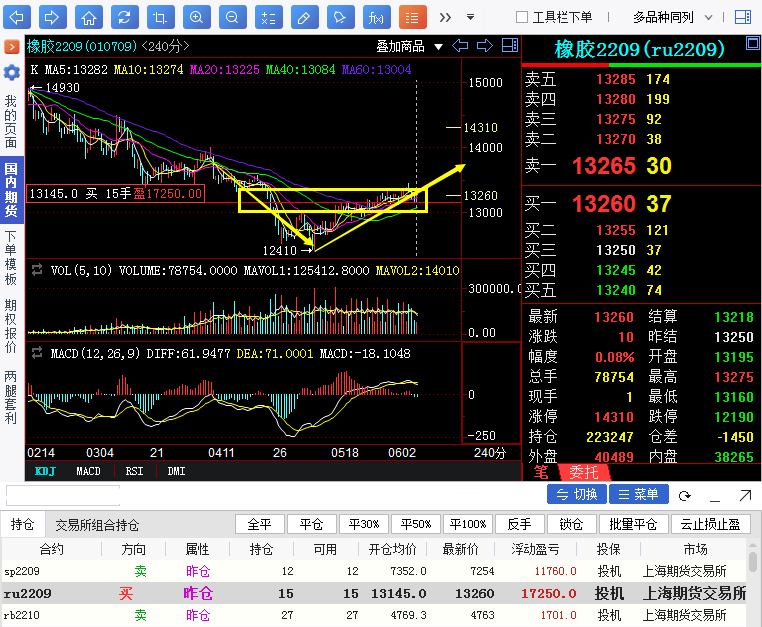The height and width of the screenshot is (627, 762).
Task: Click the 平50% close position button
Action: [416, 524]
